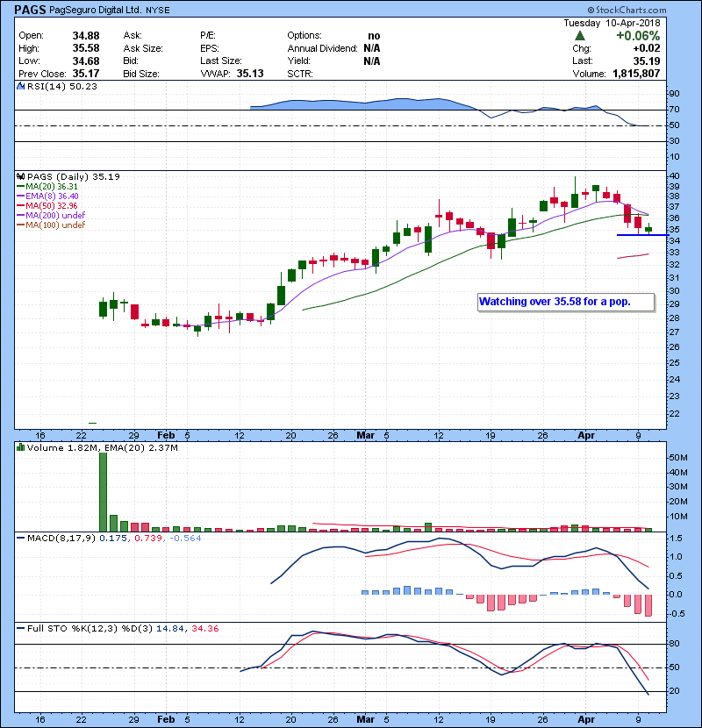Click the 'Watching over 35.58 for a pop' annotation
702x728 pixels.
(566, 303)
